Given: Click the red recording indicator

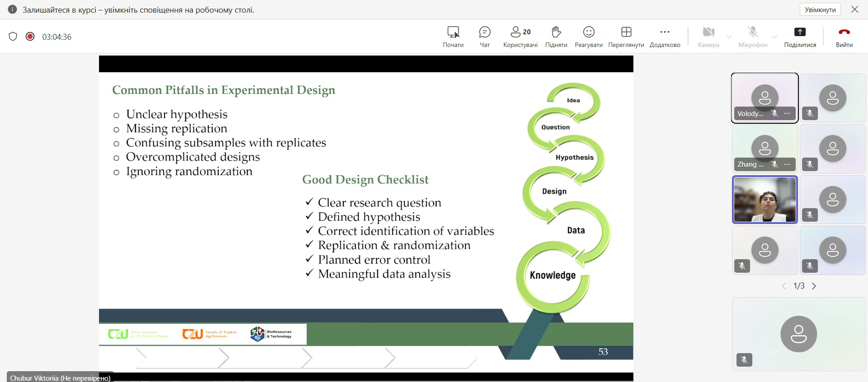Looking at the screenshot, I should (30, 37).
